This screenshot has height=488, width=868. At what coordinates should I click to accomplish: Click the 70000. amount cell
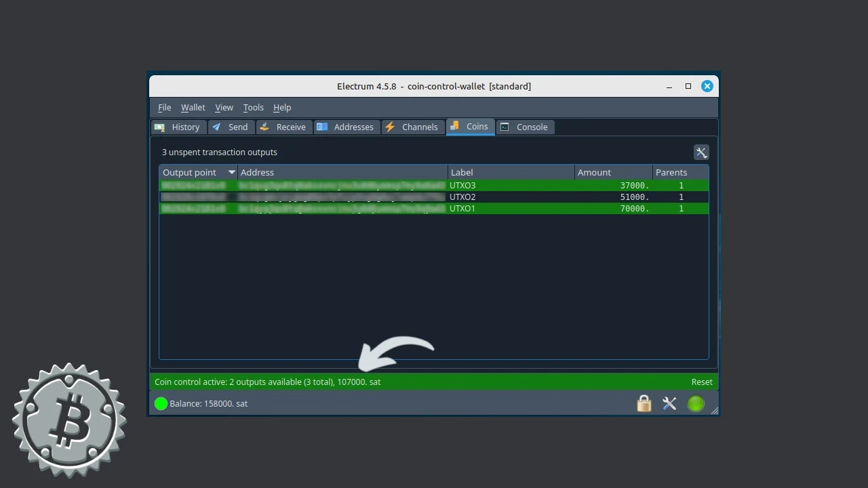[x=635, y=208]
